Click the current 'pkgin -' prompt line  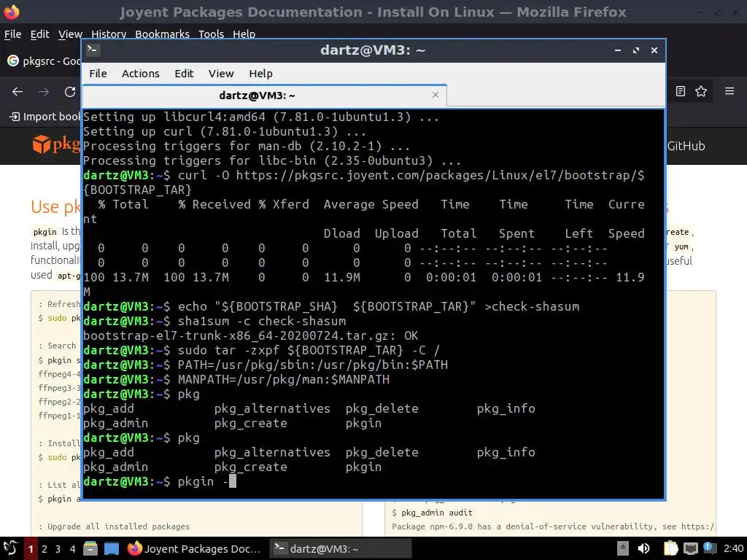(160, 481)
